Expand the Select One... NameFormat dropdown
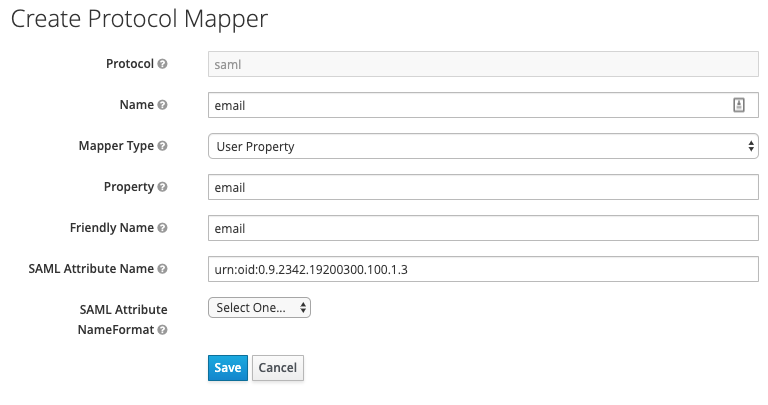 coord(259,308)
